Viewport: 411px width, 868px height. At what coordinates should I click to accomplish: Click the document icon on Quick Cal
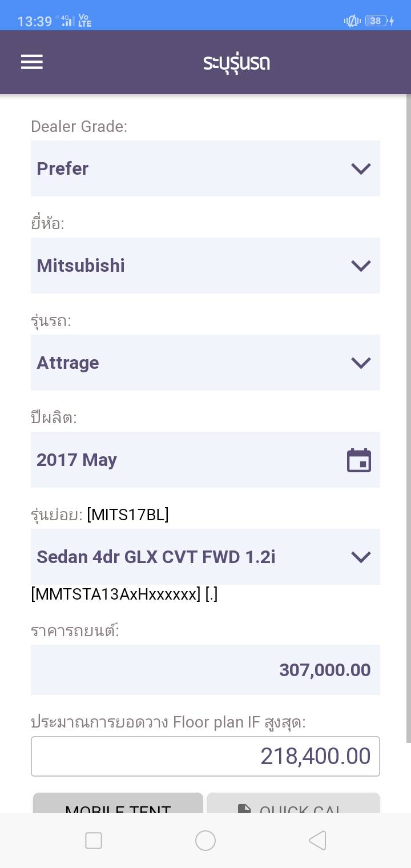244,809
